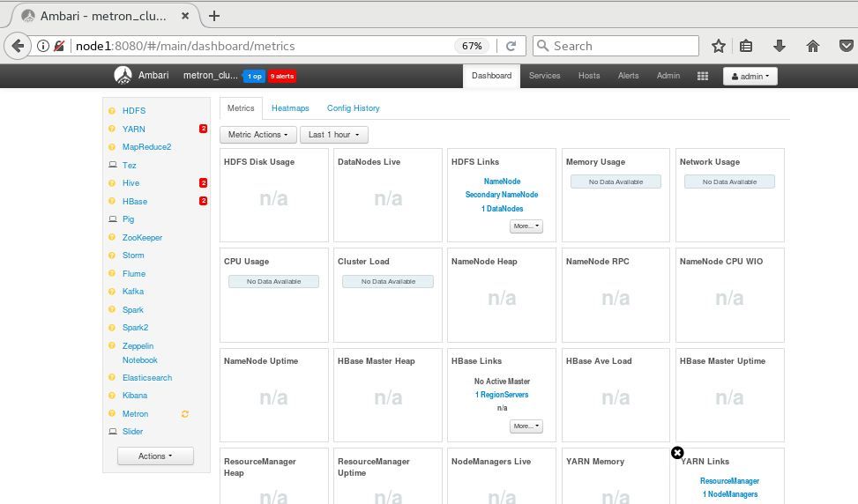Open the Secondary NameNode link
Screen dimensions: 858x504
502,195
